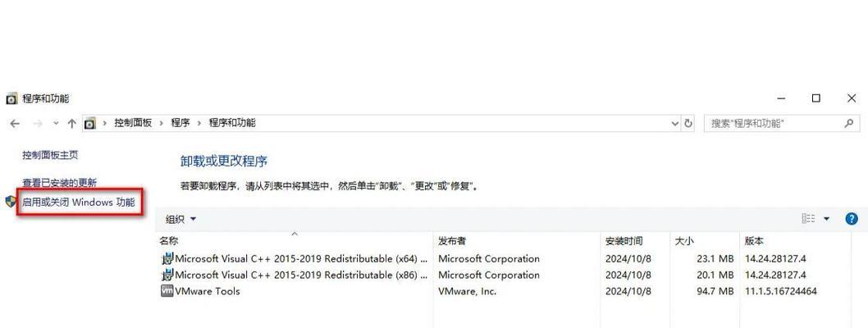
Task: Click the shield icon beside Windows 功能
Action: [x=11, y=202]
